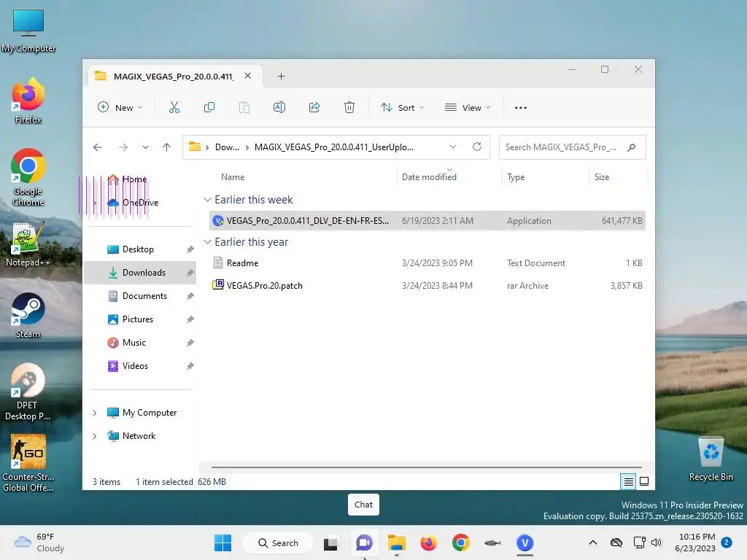Sort by the Name column header
The image size is (747, 560).
click(233, 177)
